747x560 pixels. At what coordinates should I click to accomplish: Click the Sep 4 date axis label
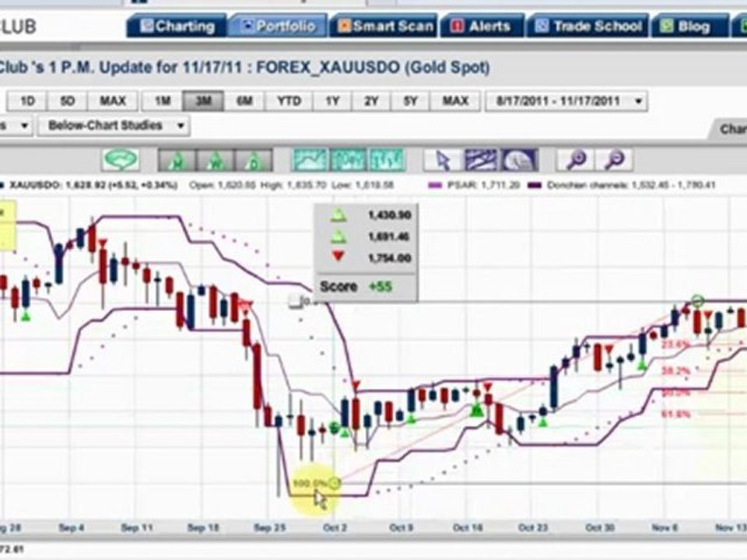(72, 527)
